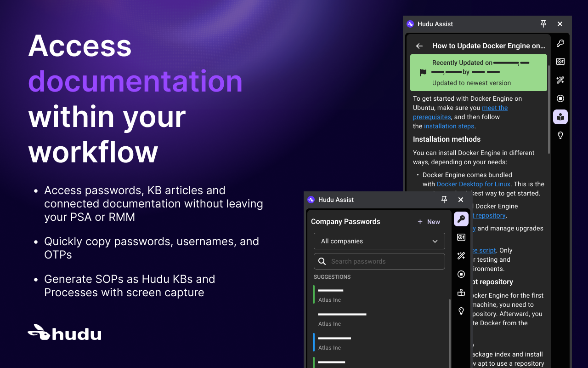This screenshot has width=588, height=368.
Task: Open the 'Docker Desktop for Linux' link
Action: pyautogui.click(x=474, y=184)
